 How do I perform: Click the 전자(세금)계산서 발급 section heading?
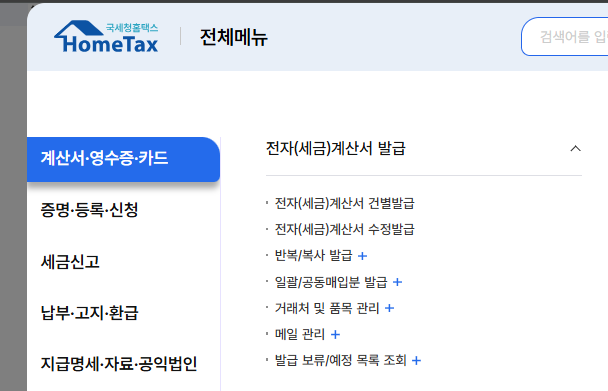point(335,149)
